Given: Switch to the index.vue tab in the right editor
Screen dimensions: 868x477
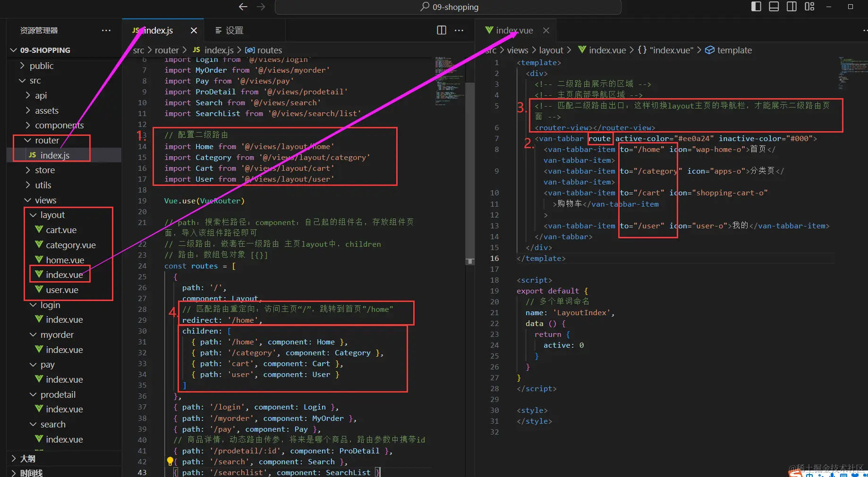Looking at the screenshot, I should pyautogui.click(x=515, y=30).
